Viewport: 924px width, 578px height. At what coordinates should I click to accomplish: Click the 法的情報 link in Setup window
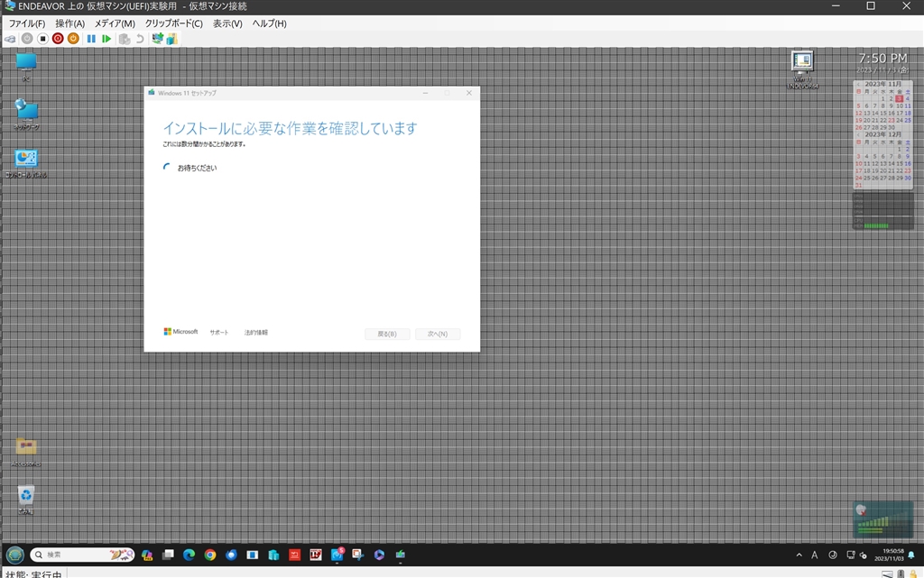click(x=255, y=333)
